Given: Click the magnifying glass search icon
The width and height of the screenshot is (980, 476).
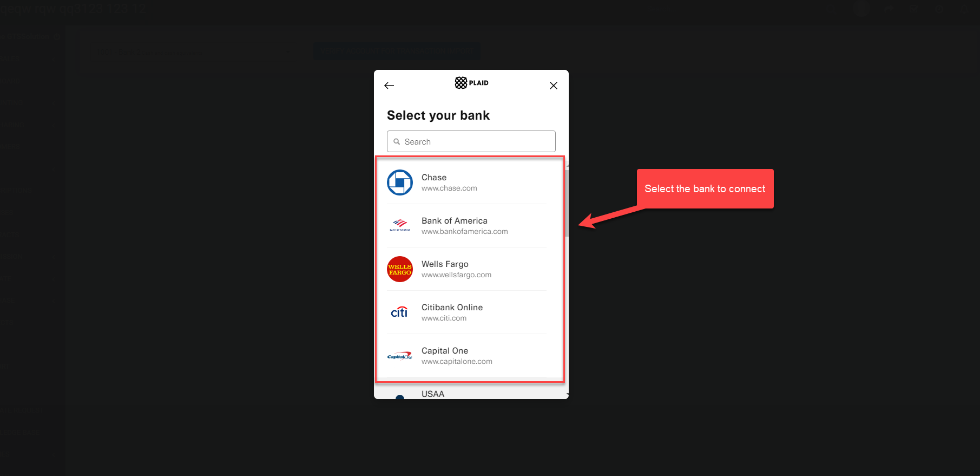Looking at the screenshot, I should 397,142.
